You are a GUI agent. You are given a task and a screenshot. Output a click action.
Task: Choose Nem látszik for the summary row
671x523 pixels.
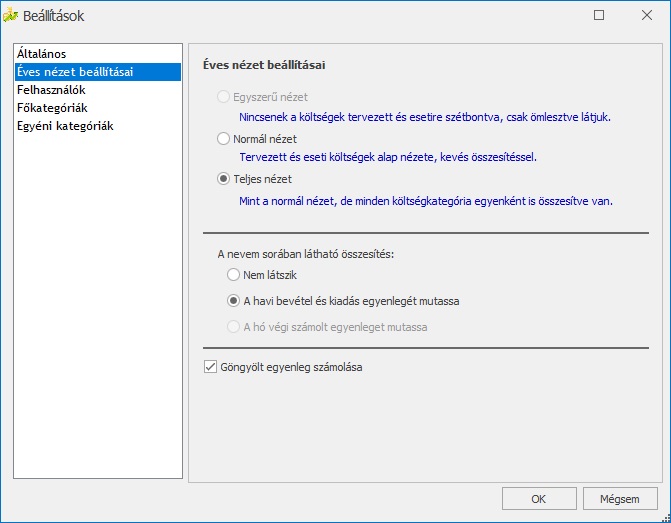tap(233, 274)
